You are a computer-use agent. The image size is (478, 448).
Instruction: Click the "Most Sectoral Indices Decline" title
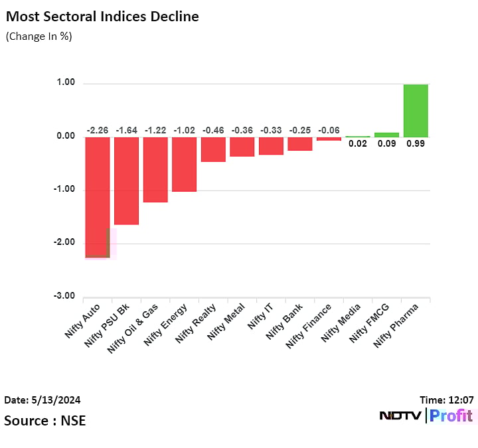pyautogui.click(x=102, y=17)
